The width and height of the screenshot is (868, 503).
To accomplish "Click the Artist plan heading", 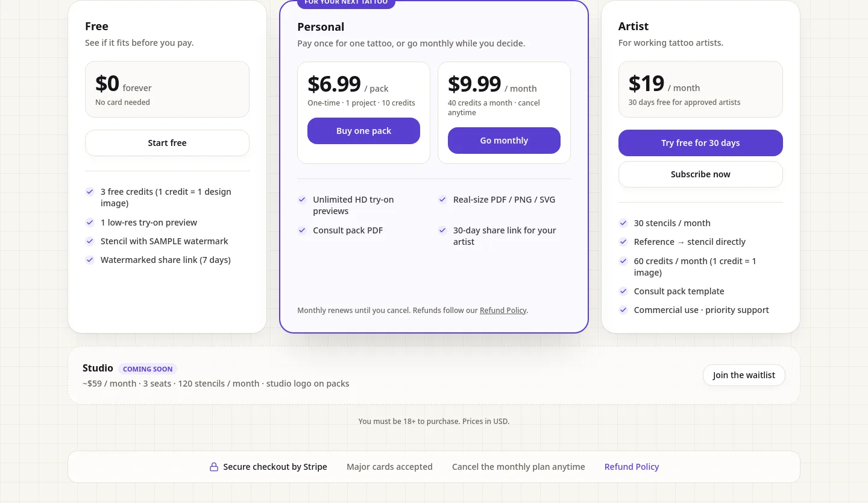I will coord(634,27).
